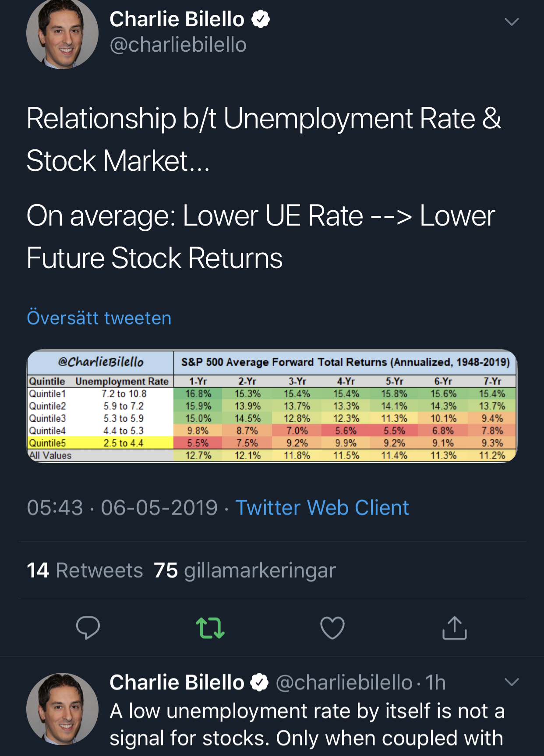The image size is (544, 756).
Task: Tap the verified badge beside the top name
Action: tap(261, 19)
